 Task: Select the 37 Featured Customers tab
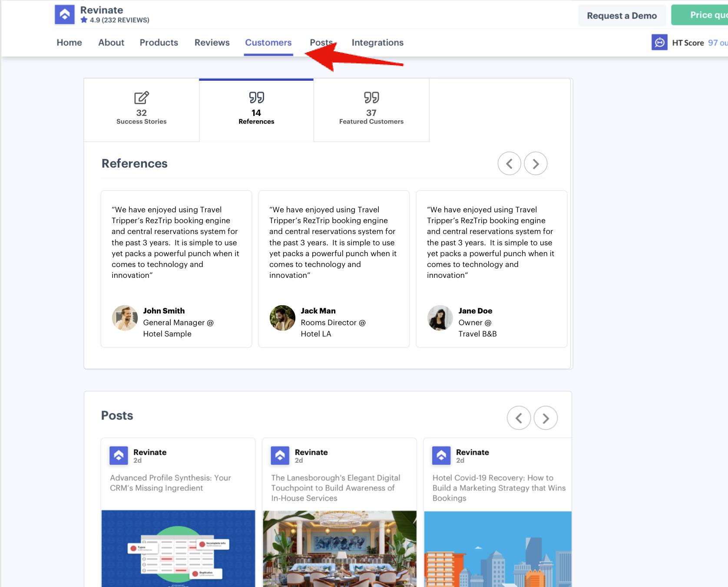[371, 110]
